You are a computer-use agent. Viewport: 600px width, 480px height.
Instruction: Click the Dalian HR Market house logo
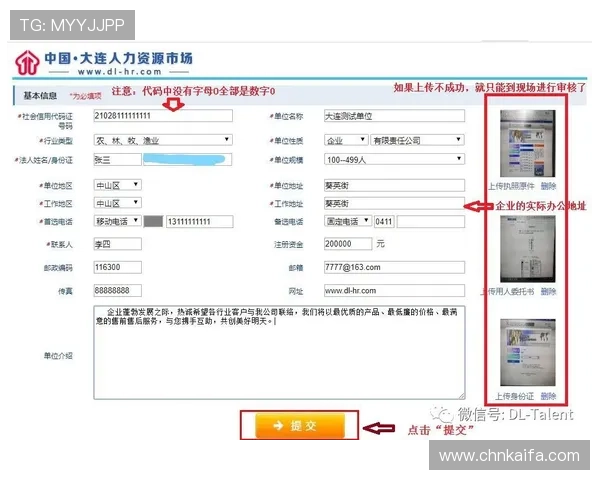click(27, 62)
